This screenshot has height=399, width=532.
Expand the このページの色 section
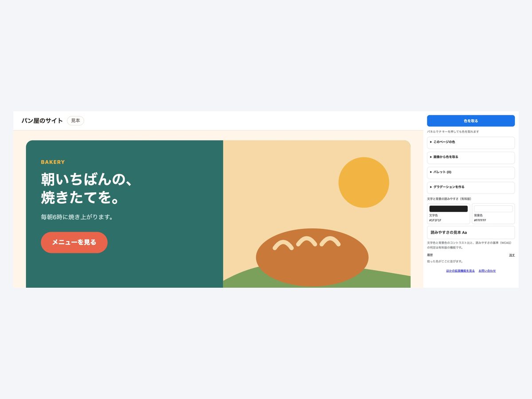pyautogui.click(x=471, y=142)
